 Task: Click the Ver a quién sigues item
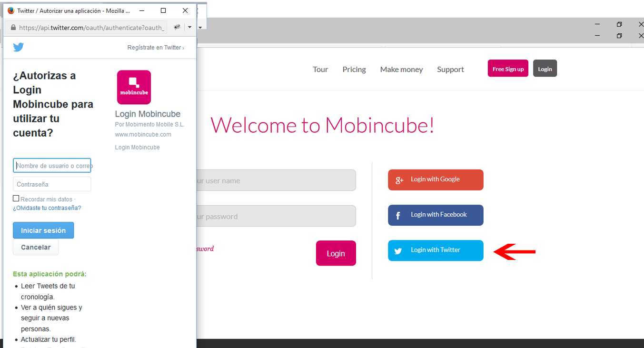pyautogui.click(x=51, y=318)
